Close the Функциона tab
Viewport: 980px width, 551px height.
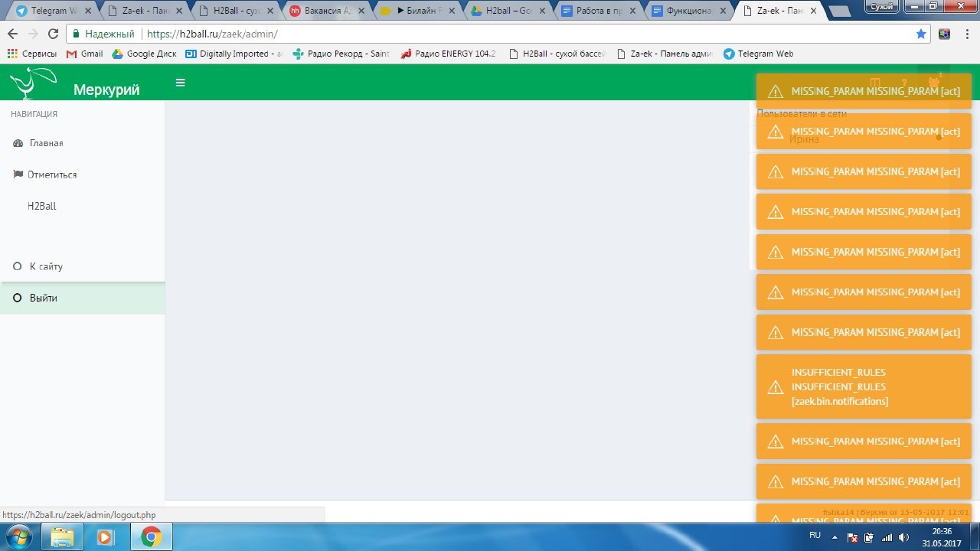pyautogui.click(x=721, y=11)
